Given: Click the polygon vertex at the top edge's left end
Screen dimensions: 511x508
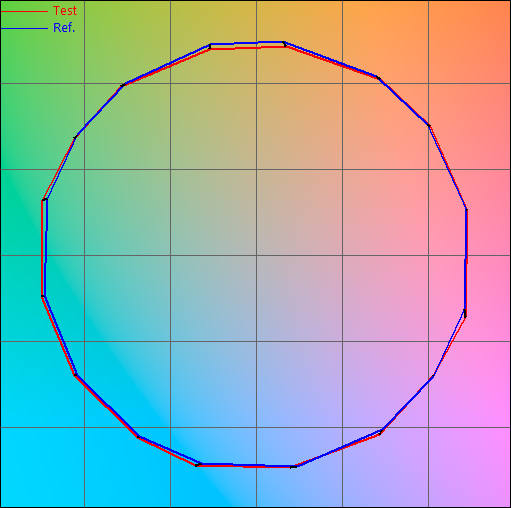Looking at the screenshot, I should click(x=210, y=46).
